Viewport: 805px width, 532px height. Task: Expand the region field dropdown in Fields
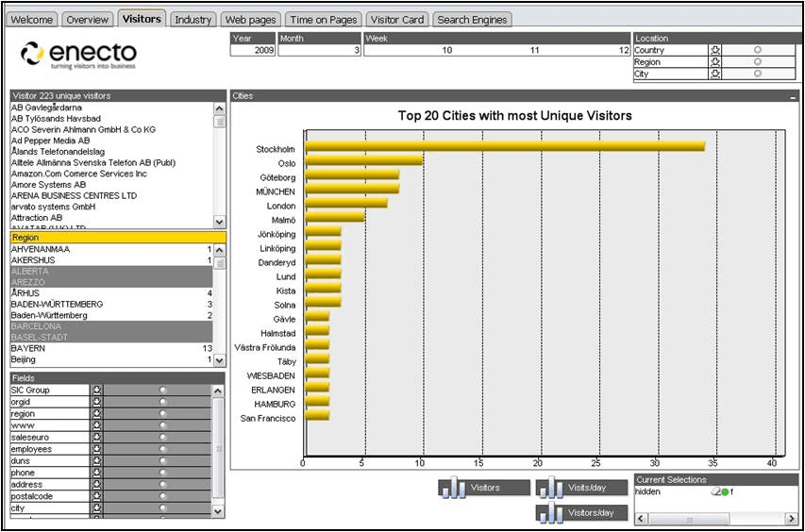point(97,413)
